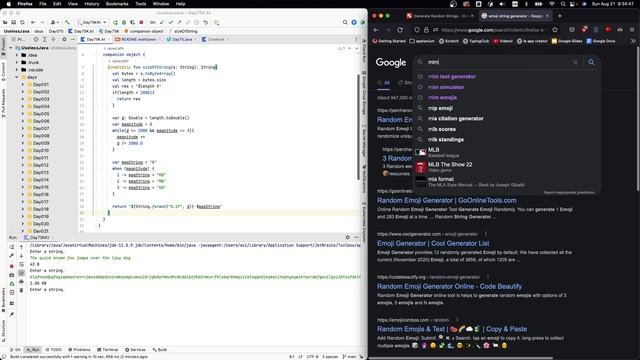This screenshot has width=640, height=360.
Task: Click the Debug bug icon in toolbar
Action: (124, 22)
